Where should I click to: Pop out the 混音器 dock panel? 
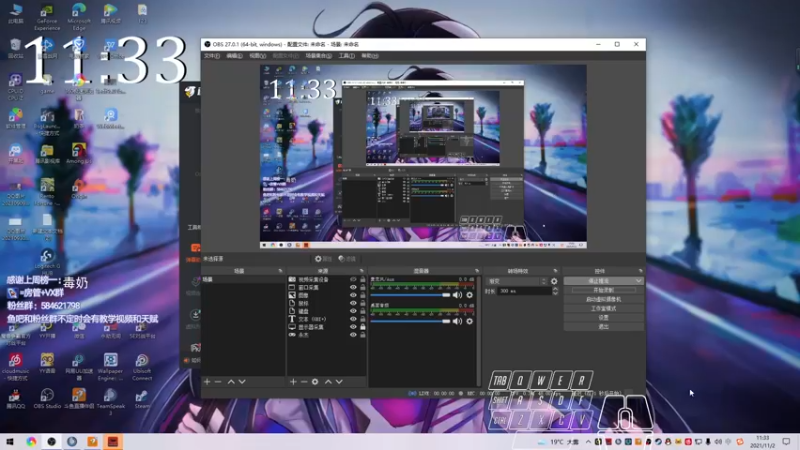(477, 271)
